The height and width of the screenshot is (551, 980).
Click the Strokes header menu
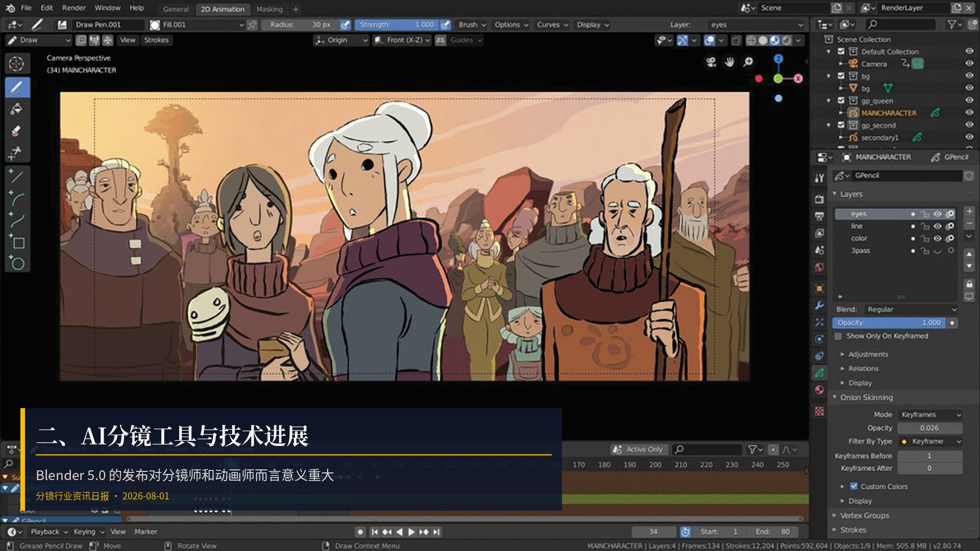tap(156, 40)
